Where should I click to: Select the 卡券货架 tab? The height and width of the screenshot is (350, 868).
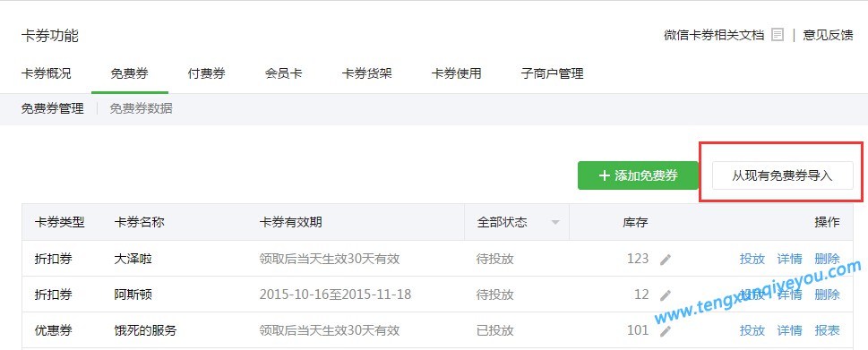(x=366, y=73)
